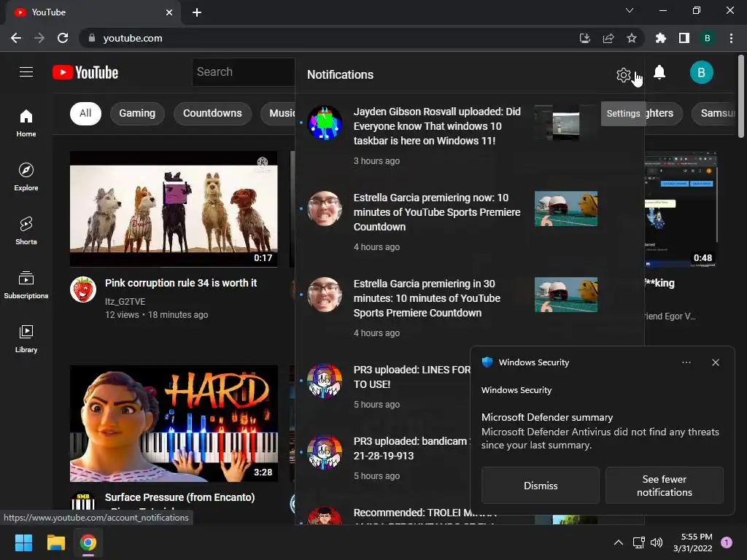The height and width of the screenshot is (560, 747).
Task: Open Jayden Gibson Rosvall upload notification
Action: coord(469,136)
